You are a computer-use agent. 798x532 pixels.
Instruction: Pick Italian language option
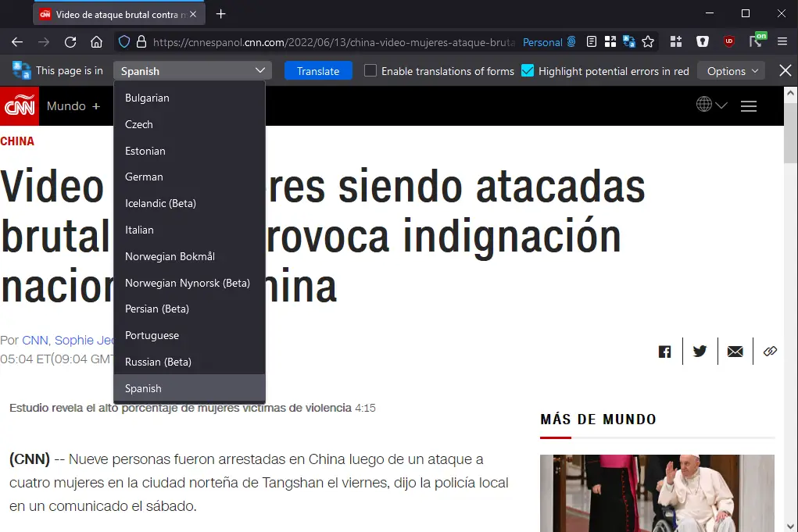pos(189,230)
